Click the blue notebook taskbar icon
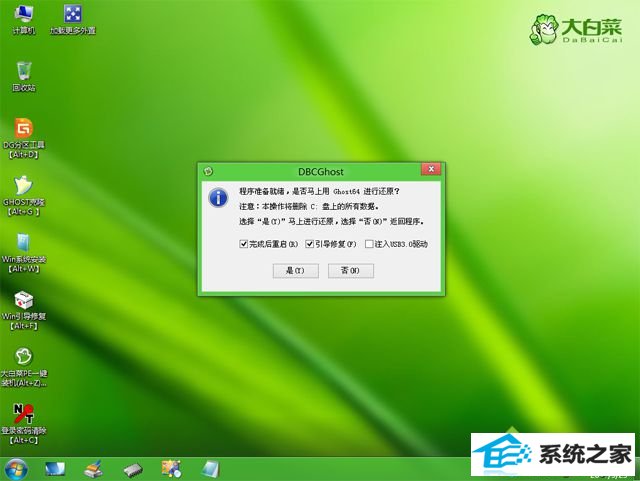 211,468
